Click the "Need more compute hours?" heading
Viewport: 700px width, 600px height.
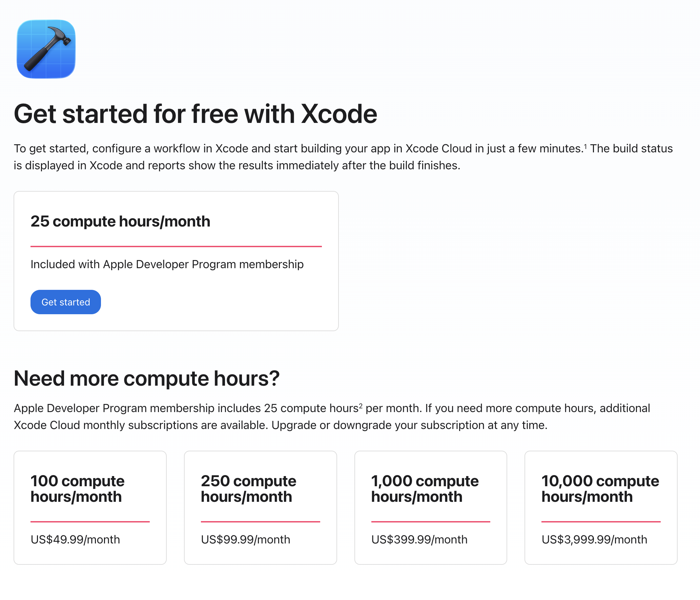[147, 378]
